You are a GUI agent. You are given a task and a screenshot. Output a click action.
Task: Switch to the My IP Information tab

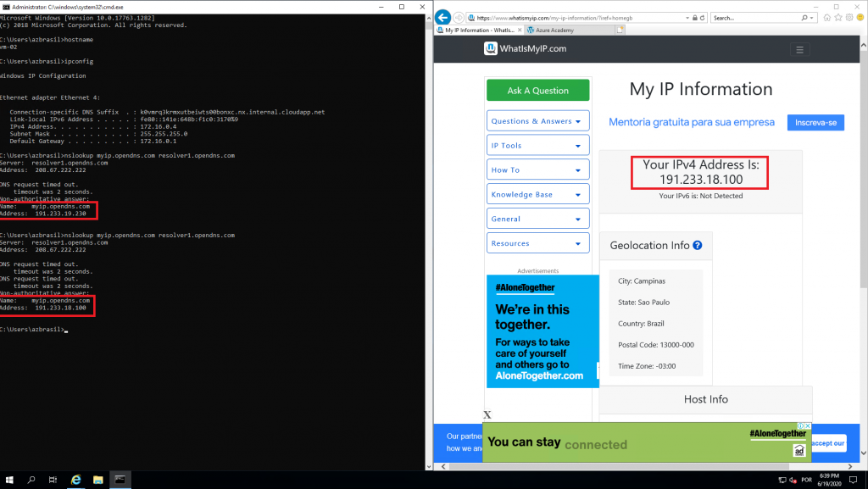480,30
